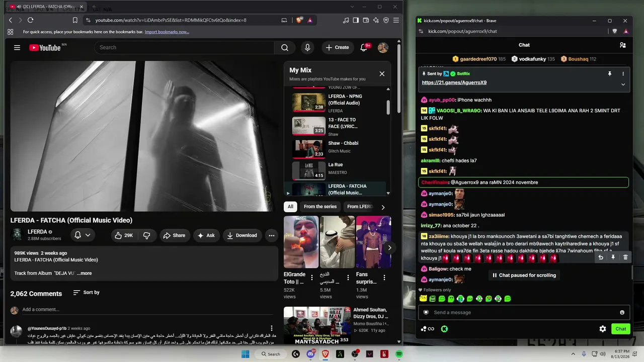
Task: Click the Create button on YouTube
Action: [x=337, y=47]
